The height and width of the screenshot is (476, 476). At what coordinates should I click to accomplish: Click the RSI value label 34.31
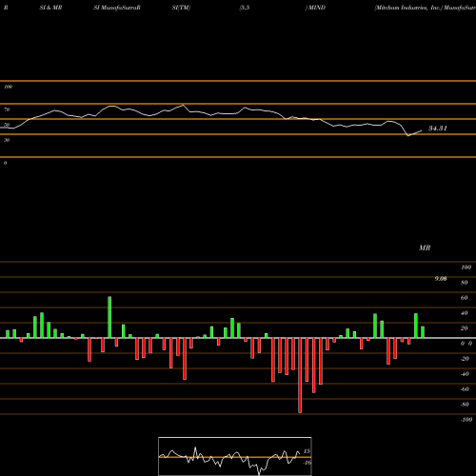pos(438,129)
